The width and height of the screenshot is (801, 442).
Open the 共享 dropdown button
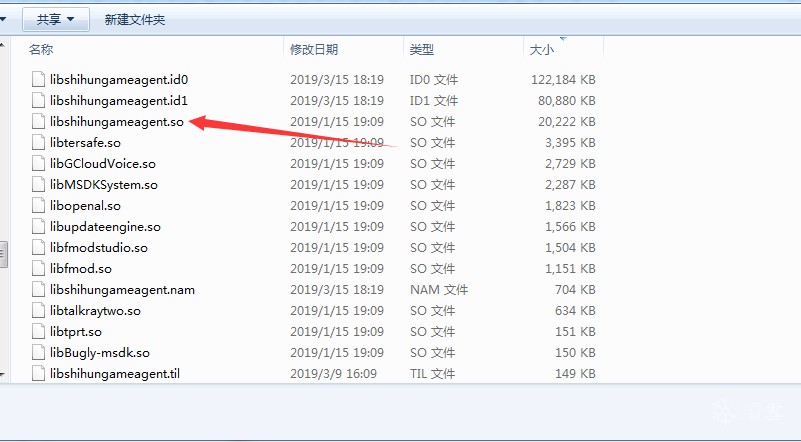click(x=56, y=19)
